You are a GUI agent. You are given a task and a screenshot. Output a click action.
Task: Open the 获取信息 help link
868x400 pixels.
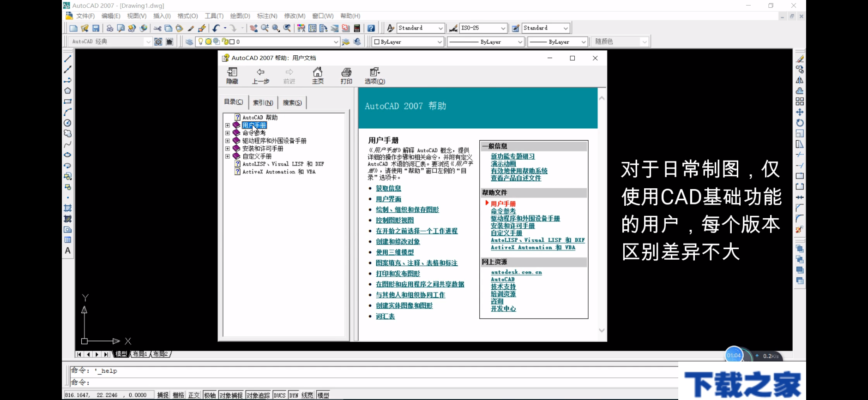pos(388,188)
